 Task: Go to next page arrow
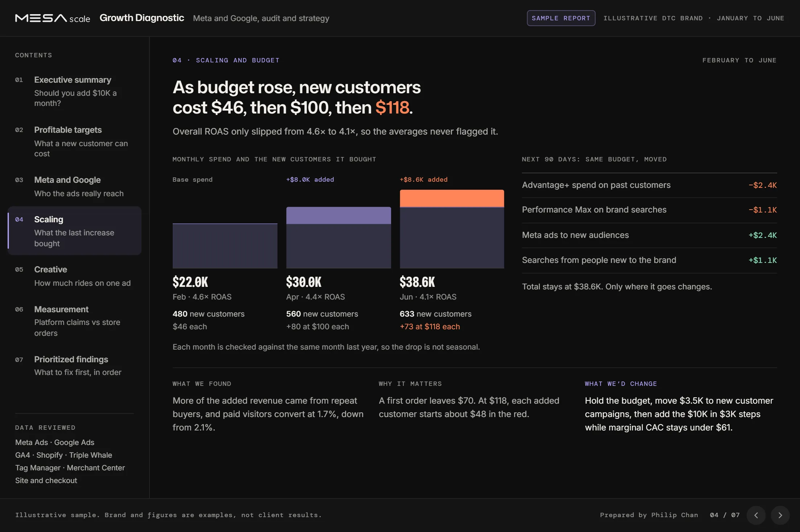(780, 515)
